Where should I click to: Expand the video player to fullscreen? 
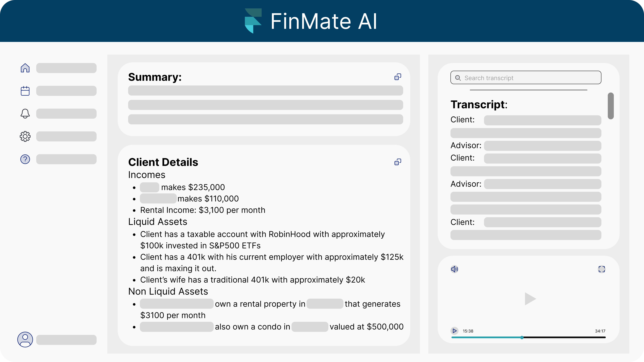point(602,269)
